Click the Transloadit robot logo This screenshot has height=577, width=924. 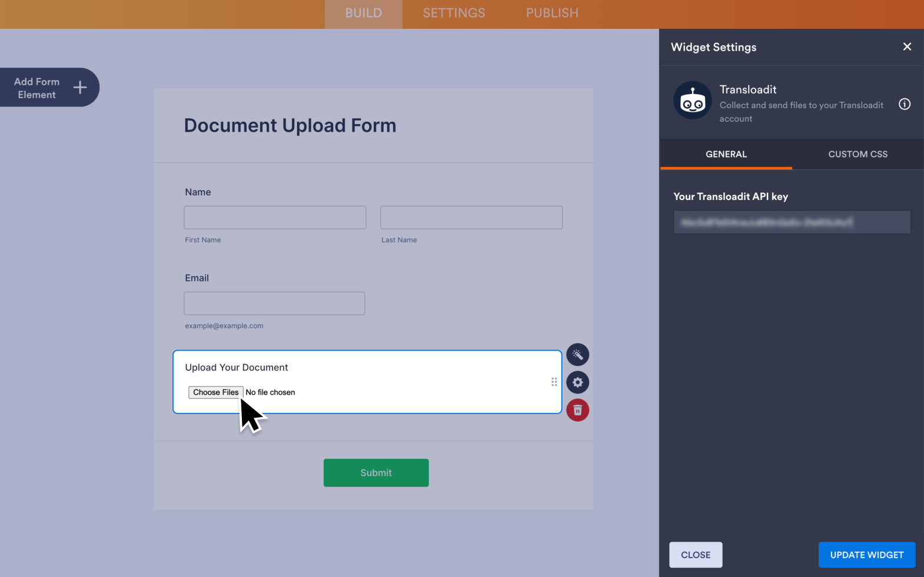[x=692, y=101]
